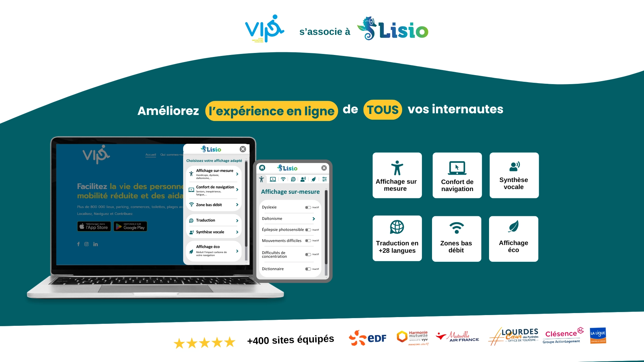The image size is (644, 362).
Task: Expand the Affichage sur-mesure section
Action: pyautogui.click(x=214, y=174)
